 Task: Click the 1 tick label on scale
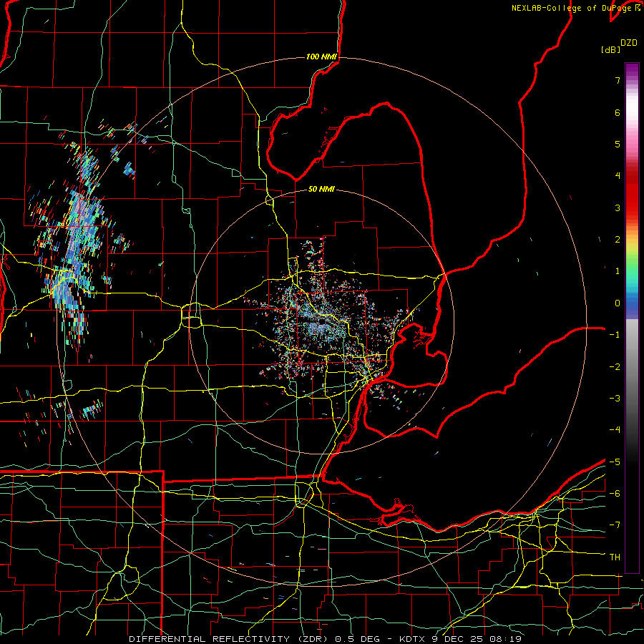tap(618, 271)
